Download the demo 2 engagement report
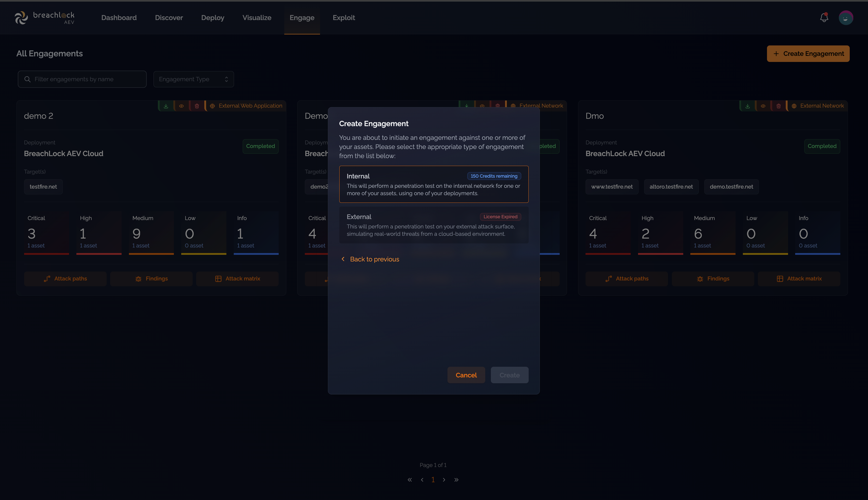 pyautogui.click(x=166, y=106)
